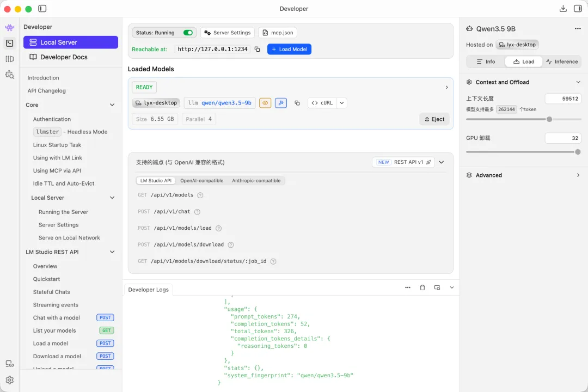Show help for download status job_id endpoint
The width and height of the screenshot is (588, 392).
[273, 261]
